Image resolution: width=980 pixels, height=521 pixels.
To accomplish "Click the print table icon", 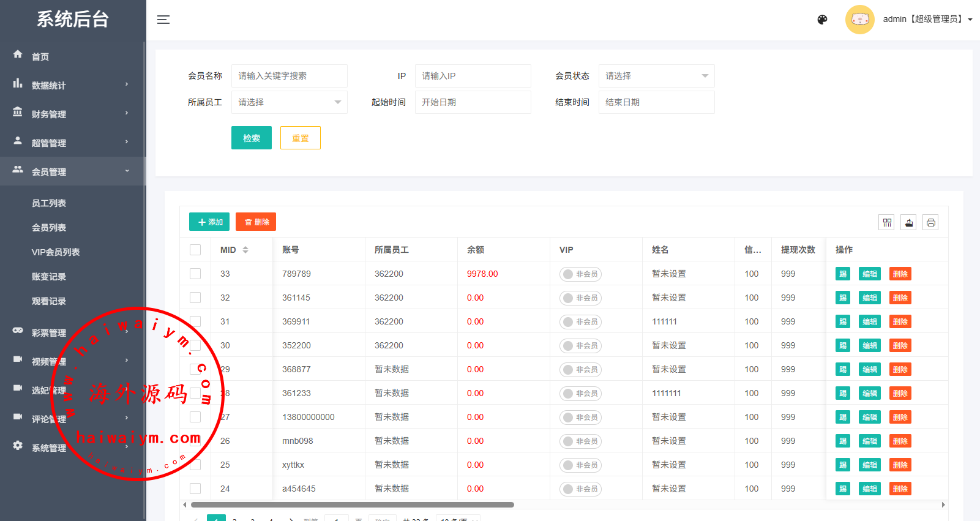I will pos(930,223).
